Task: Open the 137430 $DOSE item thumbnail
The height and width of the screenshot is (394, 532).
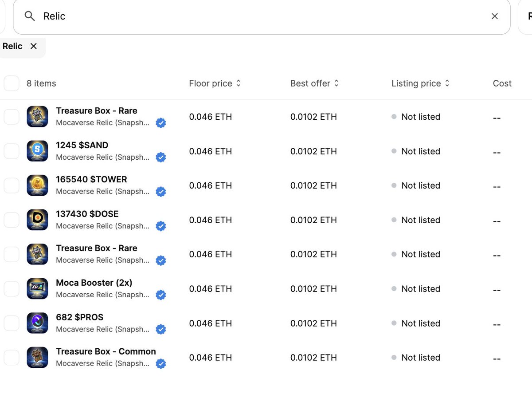Action: click(37, 220)
